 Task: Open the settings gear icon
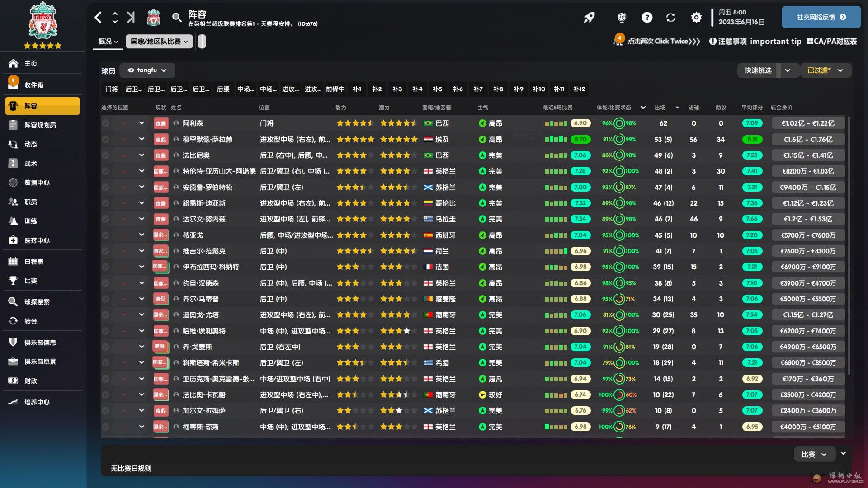click(x=696, y=18)
